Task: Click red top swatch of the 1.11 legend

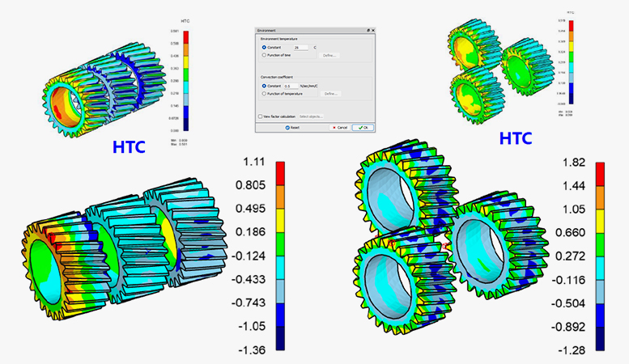Action: coord(281,173)
